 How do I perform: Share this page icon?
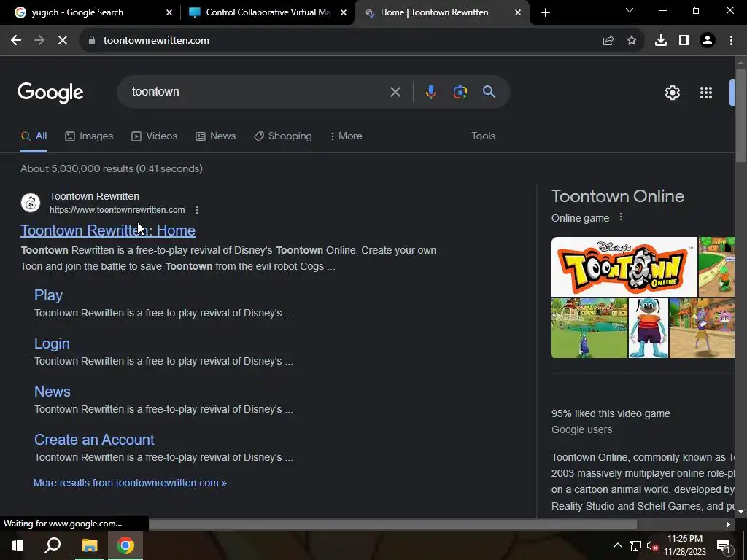point(608,41)
